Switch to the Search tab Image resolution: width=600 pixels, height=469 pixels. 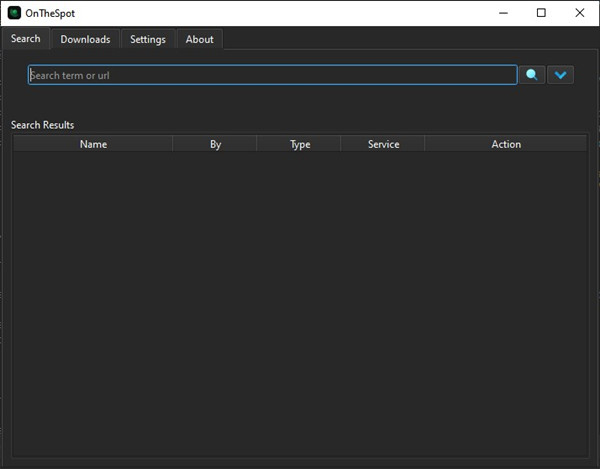pos(26,39)
